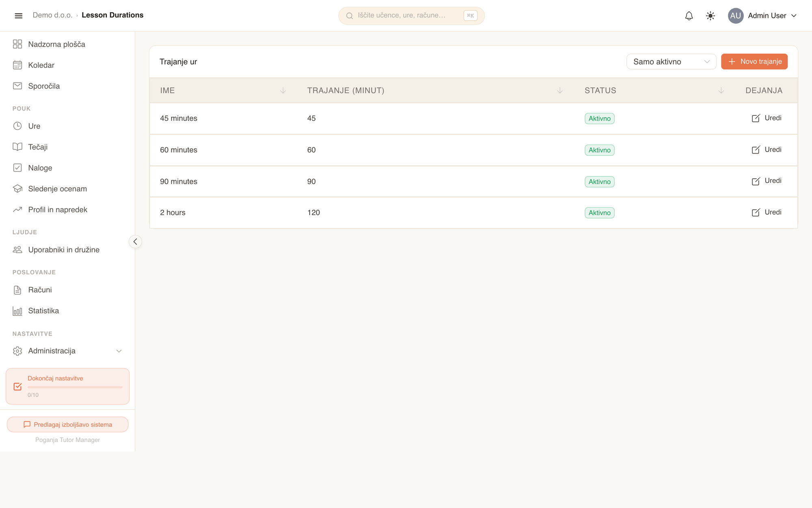Click the Računi document icon
Image resolution: width=812 pixels, height=508 pixels.
point(17,290)
